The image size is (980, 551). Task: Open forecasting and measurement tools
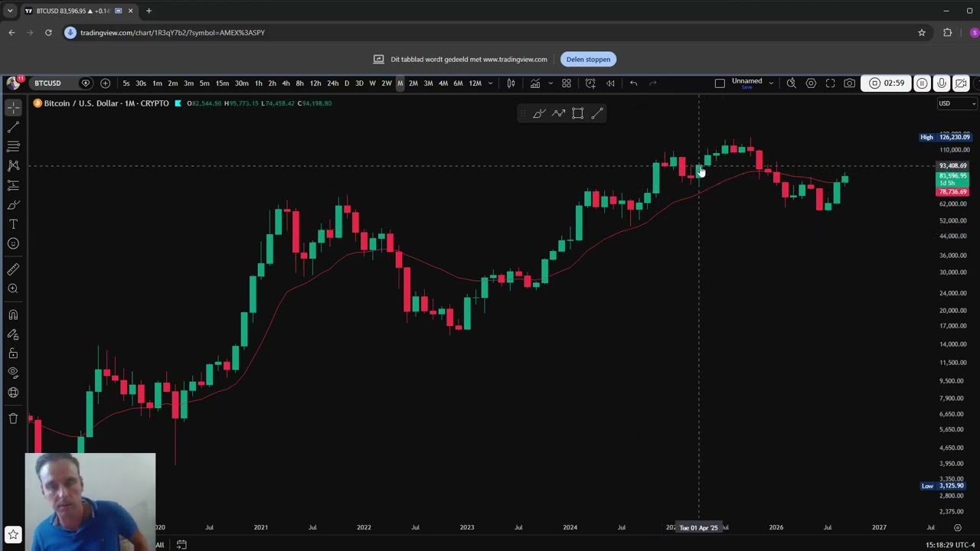coord(13,185)
